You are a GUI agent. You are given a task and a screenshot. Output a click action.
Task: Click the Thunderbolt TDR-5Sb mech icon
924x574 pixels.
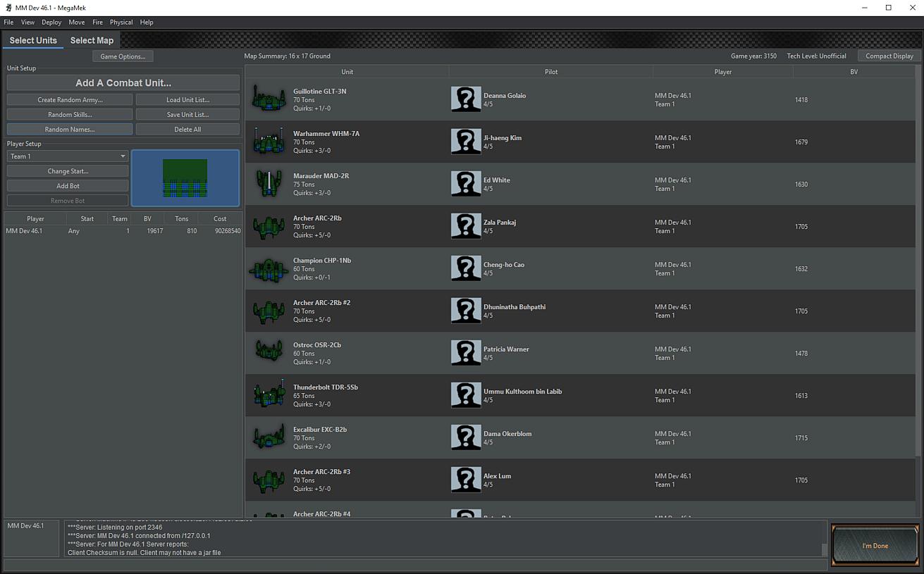pos(269,395)
